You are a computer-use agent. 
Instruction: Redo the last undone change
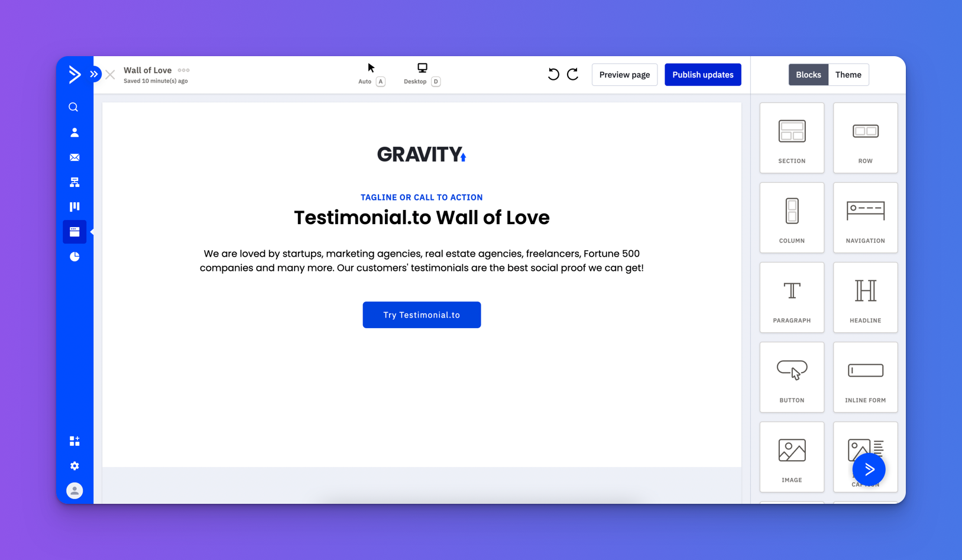573,75
